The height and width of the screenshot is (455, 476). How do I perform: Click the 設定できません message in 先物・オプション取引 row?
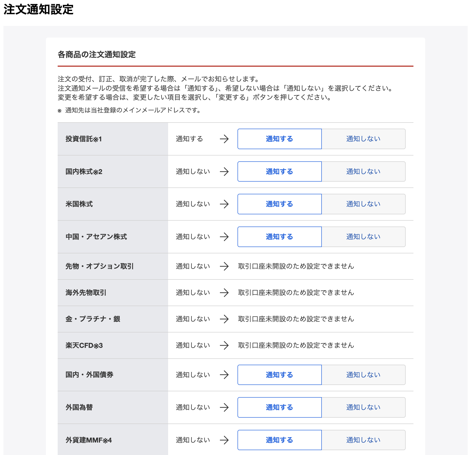[296, 266]
